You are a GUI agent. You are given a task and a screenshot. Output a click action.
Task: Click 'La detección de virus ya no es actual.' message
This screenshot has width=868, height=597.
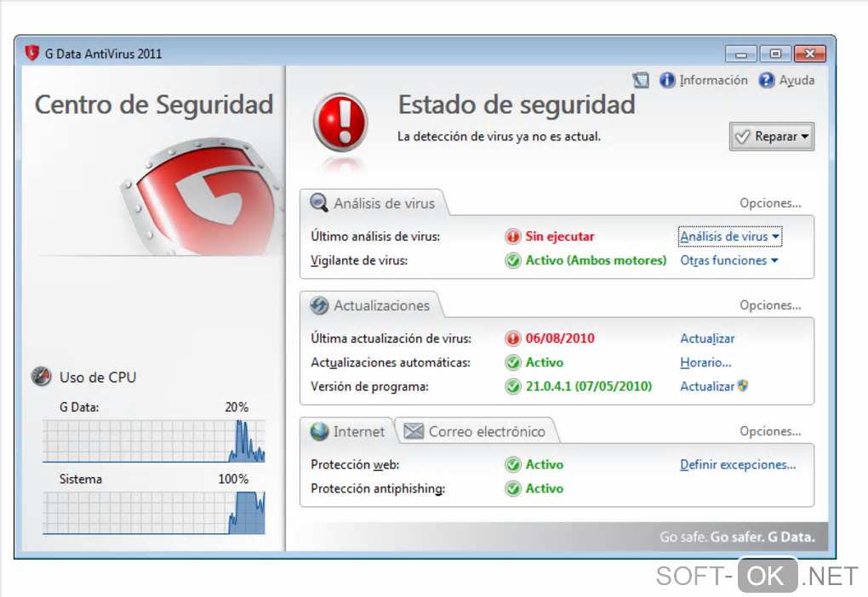click(x=499, y=136)
